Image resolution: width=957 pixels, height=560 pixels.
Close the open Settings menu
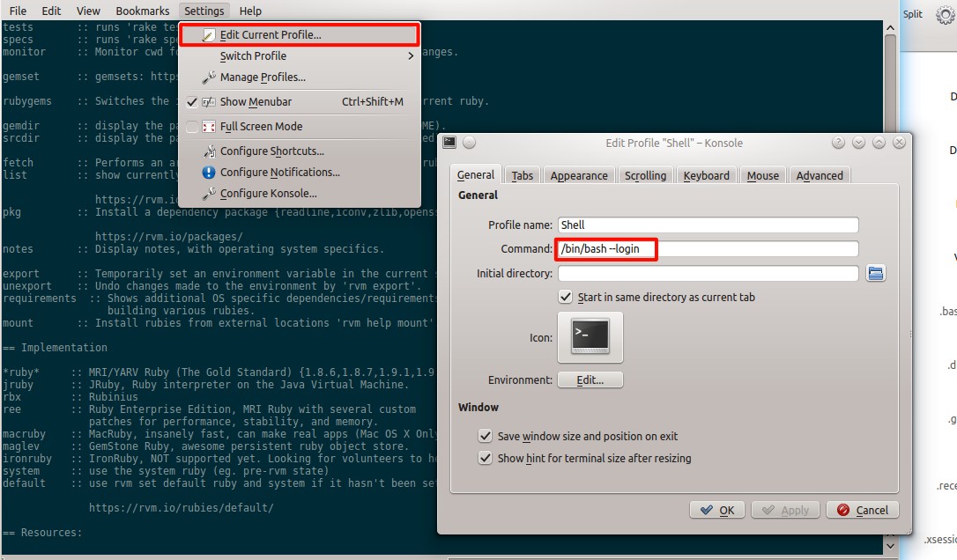click(x=204, y=11)
